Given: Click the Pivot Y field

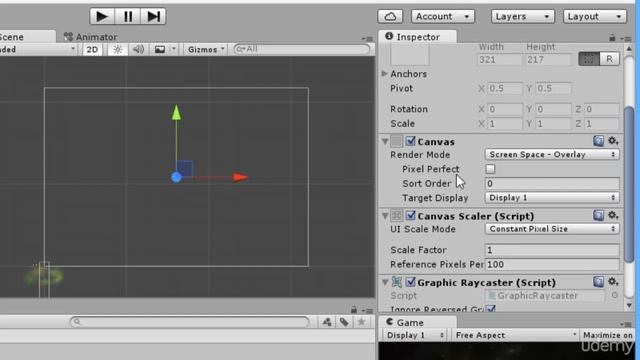Looking at the screenshot, I should (553, 89).
